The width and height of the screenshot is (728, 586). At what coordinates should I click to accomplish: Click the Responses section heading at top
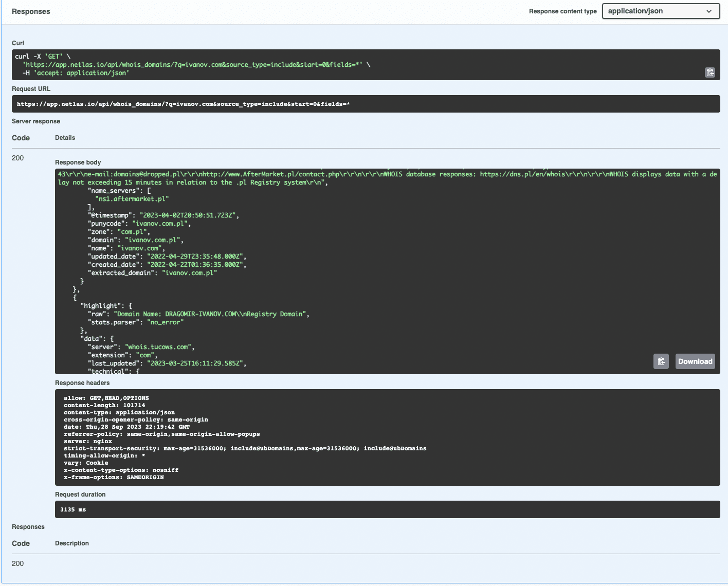point(31,11)
